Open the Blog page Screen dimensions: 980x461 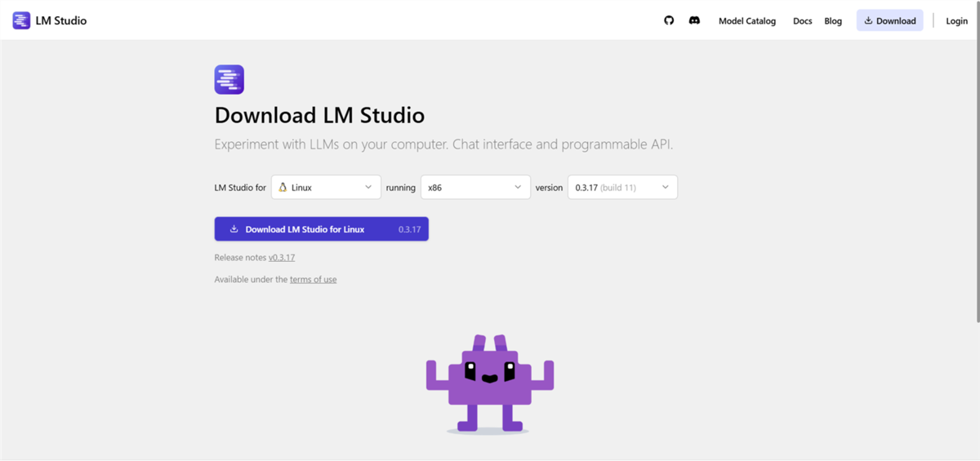tap(833, 21)
